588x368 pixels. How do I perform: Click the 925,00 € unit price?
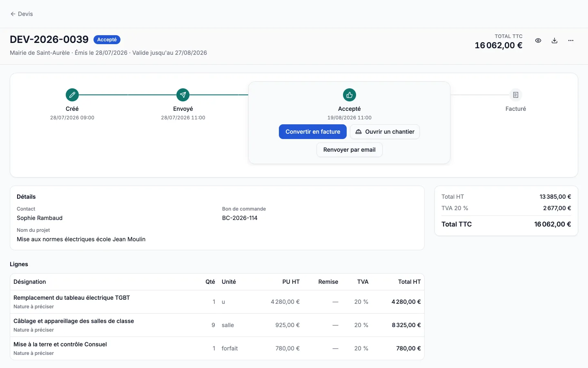pos(287,325)
